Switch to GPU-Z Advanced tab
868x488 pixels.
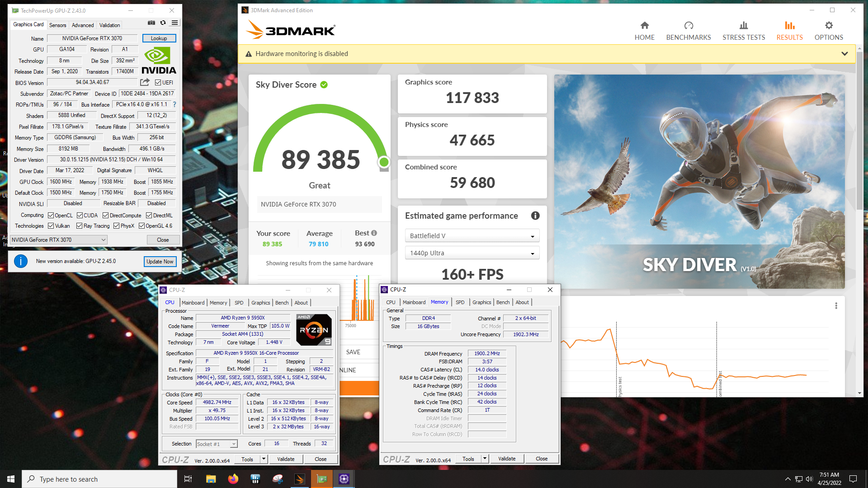coord(83,25)
